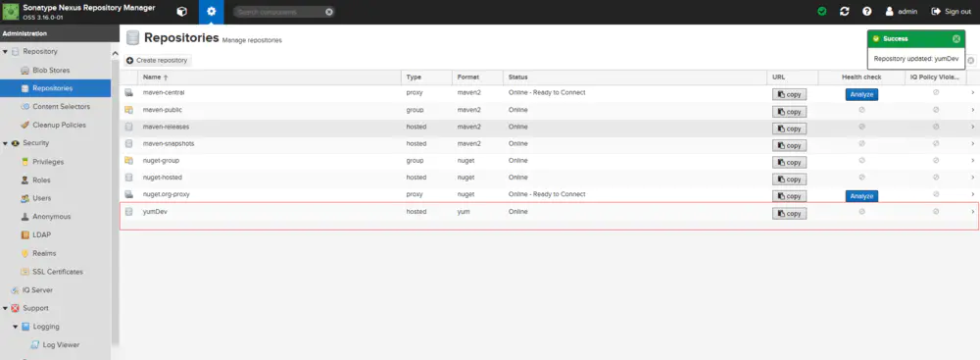Copy URL of yumDev
The image size is (980, 360).
[789, 214]
